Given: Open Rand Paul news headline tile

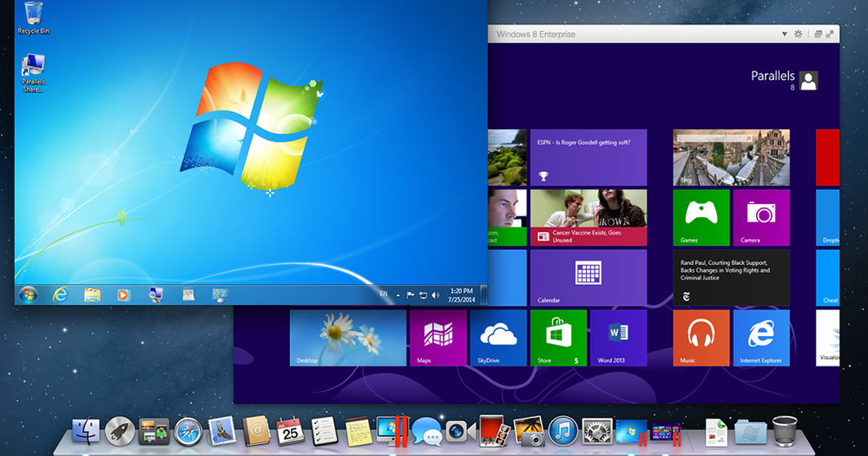Looking at the screenshot, I should (x=731, y=278).
